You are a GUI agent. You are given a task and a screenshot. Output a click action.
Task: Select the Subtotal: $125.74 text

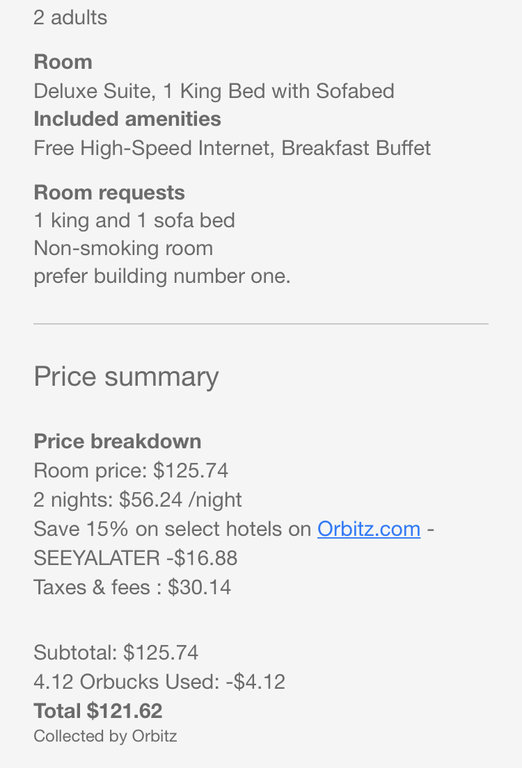coord(116,652)
